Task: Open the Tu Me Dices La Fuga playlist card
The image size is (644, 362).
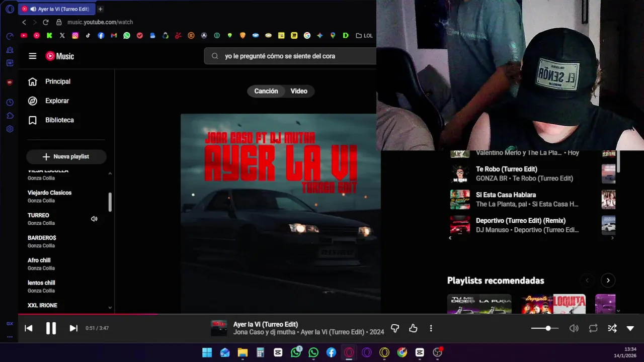Action: [479, 304]
